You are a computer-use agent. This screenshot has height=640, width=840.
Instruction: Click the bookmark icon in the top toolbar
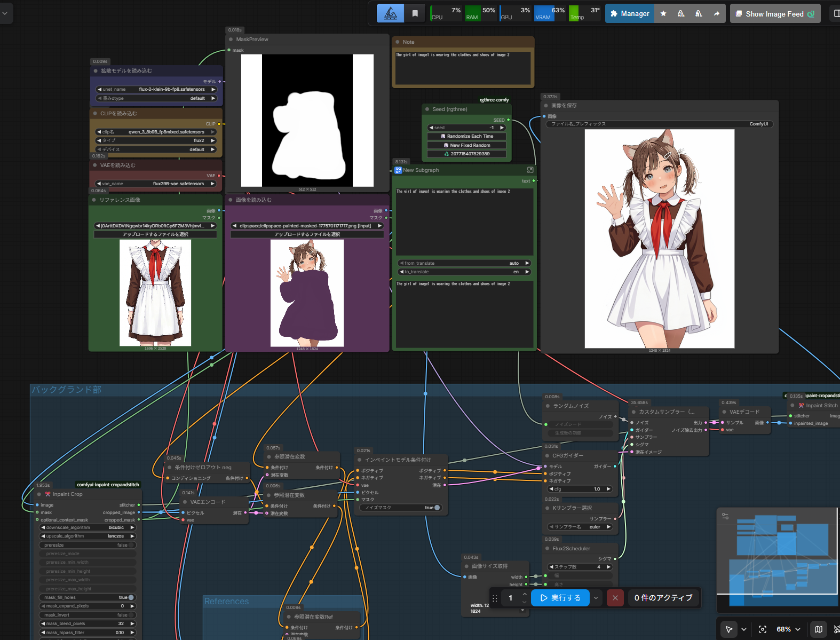coord(415,14)
